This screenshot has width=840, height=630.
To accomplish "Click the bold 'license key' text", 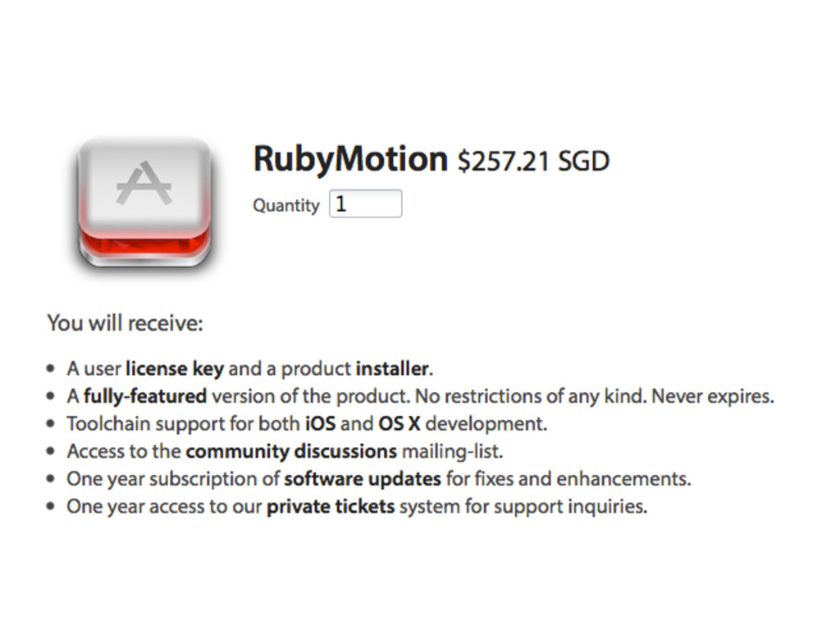I will [175, 369].
